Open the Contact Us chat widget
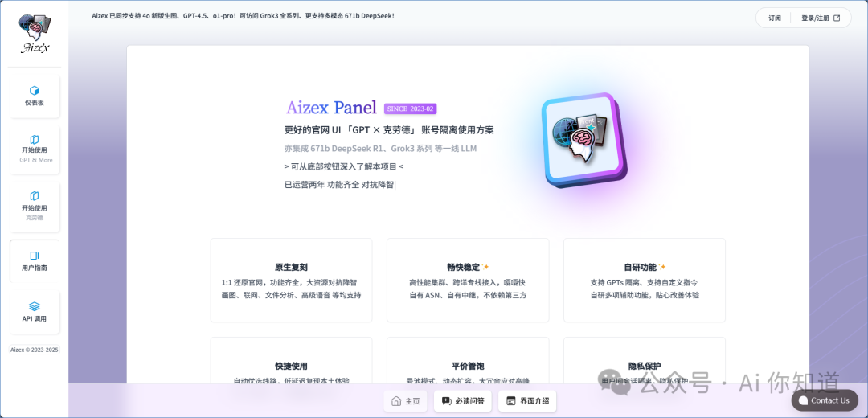The width and height of the screenshot is (868, 418). click(x=825, y=400)
